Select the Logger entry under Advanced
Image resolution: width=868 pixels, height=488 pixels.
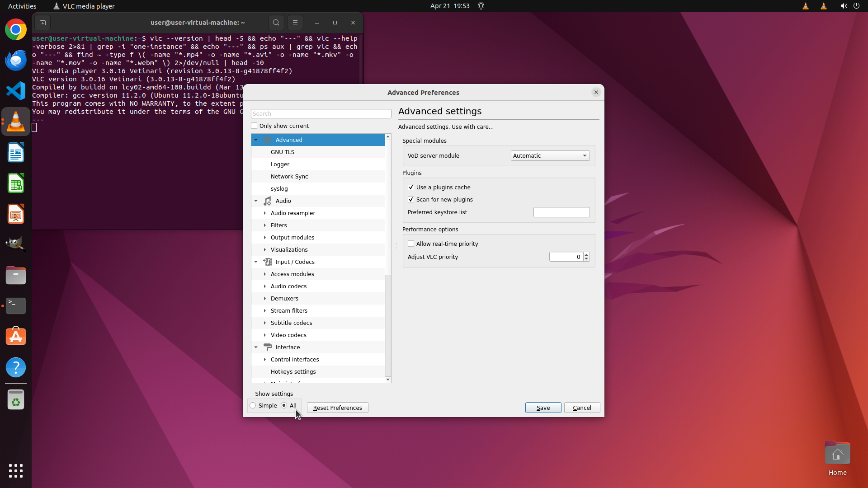280,164
